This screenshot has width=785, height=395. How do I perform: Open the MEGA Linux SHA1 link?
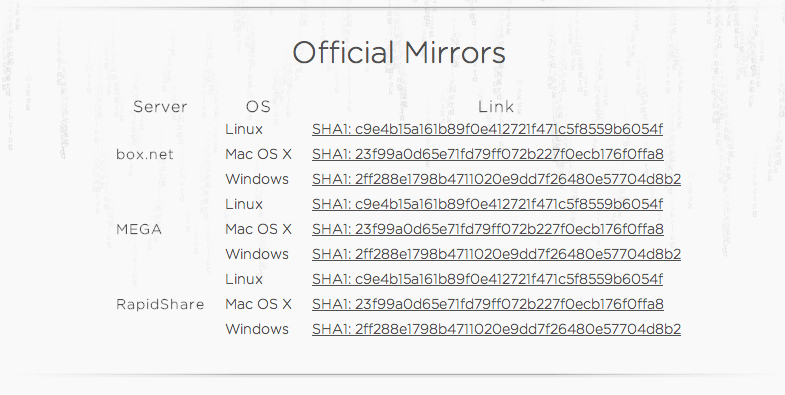(x=487, y=204)
